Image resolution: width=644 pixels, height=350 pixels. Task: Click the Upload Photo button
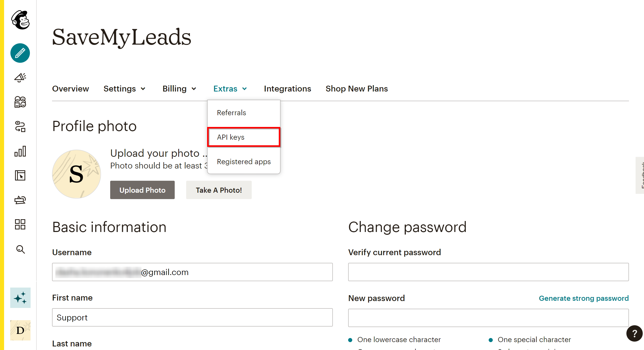coord(142,190)
